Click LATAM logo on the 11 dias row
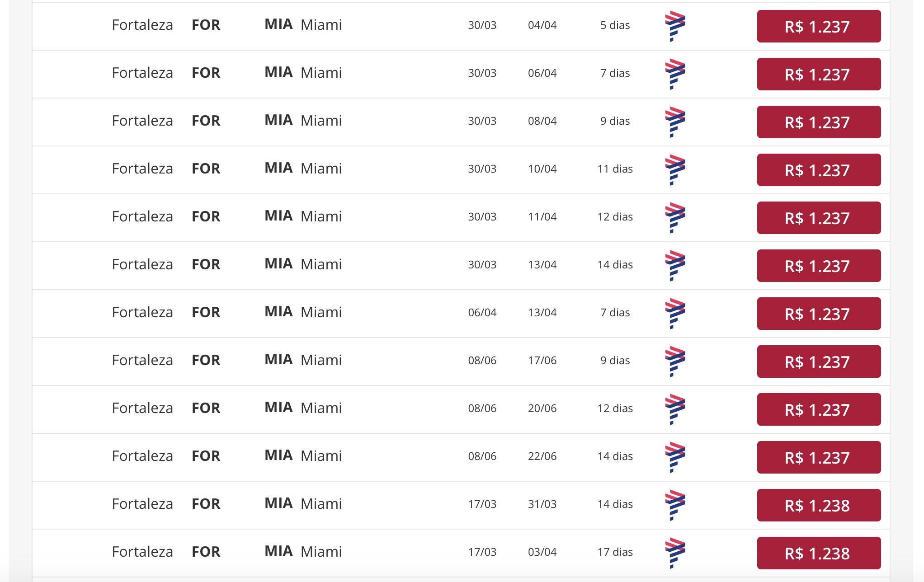Viewport: 924px width, 582px height. click(675, 170)
